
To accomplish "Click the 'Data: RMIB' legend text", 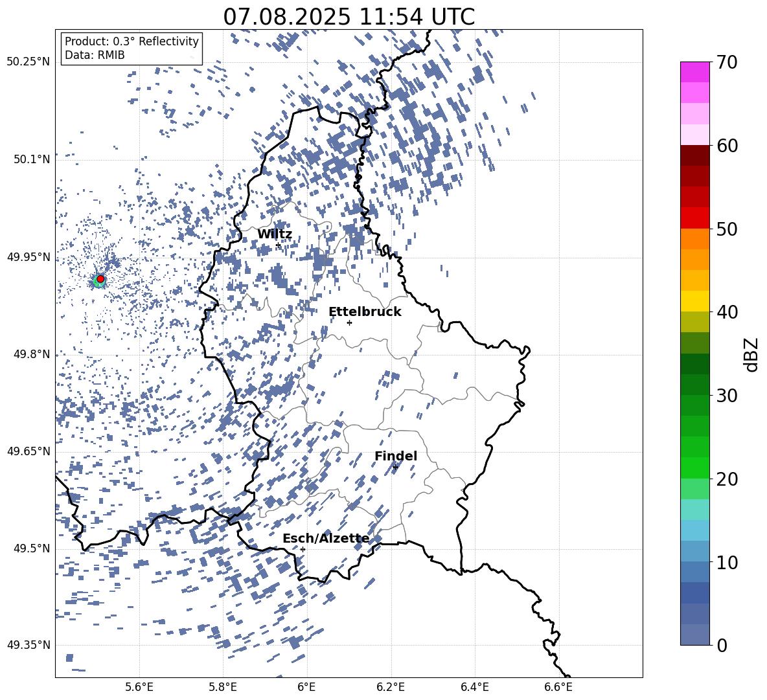I will [95, 55].
